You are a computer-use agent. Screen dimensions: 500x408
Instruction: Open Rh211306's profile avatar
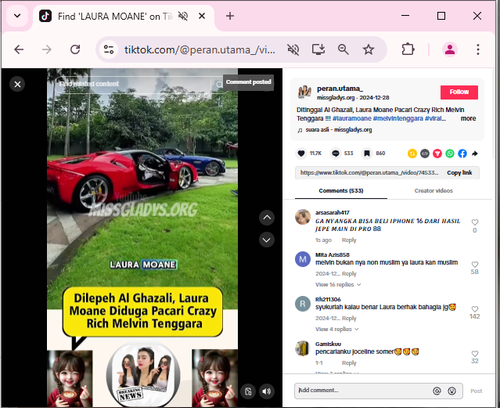303,304
